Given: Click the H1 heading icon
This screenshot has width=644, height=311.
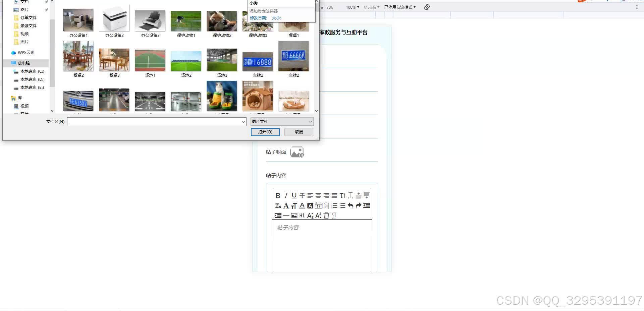Looking at the screenshot, I should [x=302, y=215].
